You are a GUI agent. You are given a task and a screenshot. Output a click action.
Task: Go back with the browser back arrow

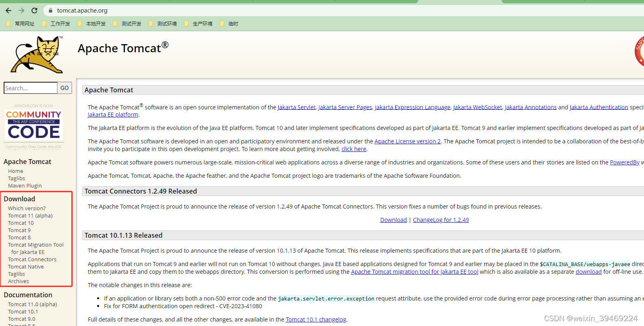click(x=8, y=11)
